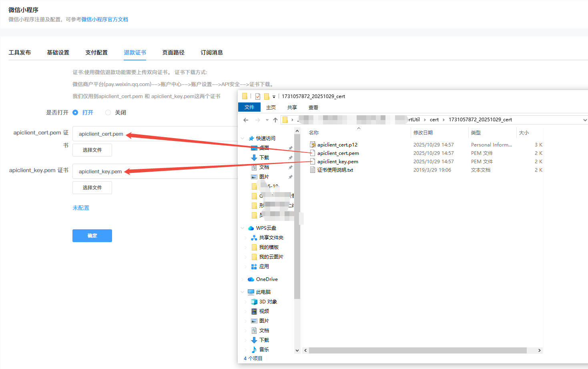Screen dimensions: 588x369
Task: Click the apiclient_cert.p12 file icon
Action: [x=313, y=145]
